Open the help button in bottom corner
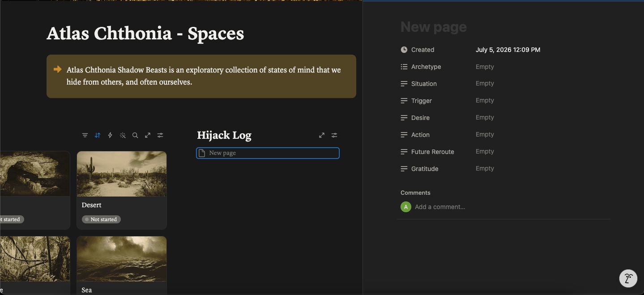 tap(628, 278)
